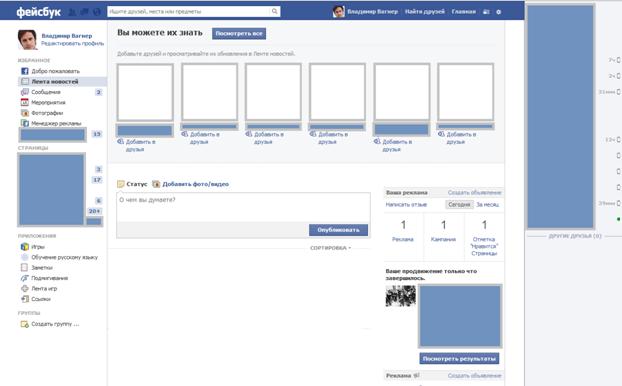
Task: Open messages icon in blue header
Action: (x=84, y=12)
